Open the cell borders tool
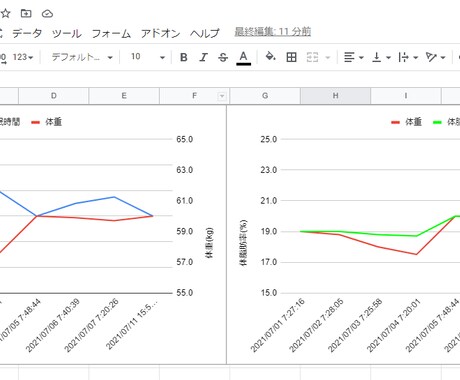460x380 pixels. [291, 57]
